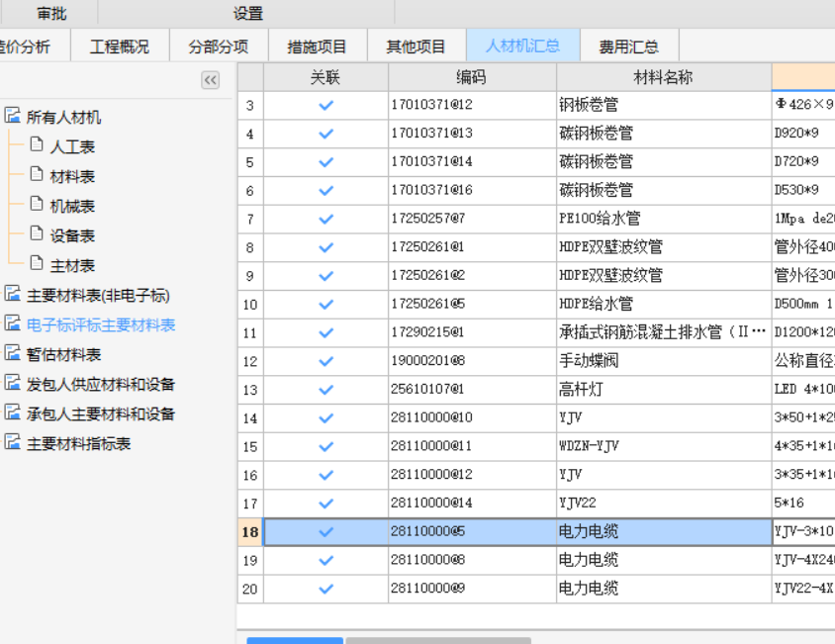The width and height of the screenshot is (835, 644).
Task: Click the 高杆灯 name cell
Action: [x=664, y=390]
